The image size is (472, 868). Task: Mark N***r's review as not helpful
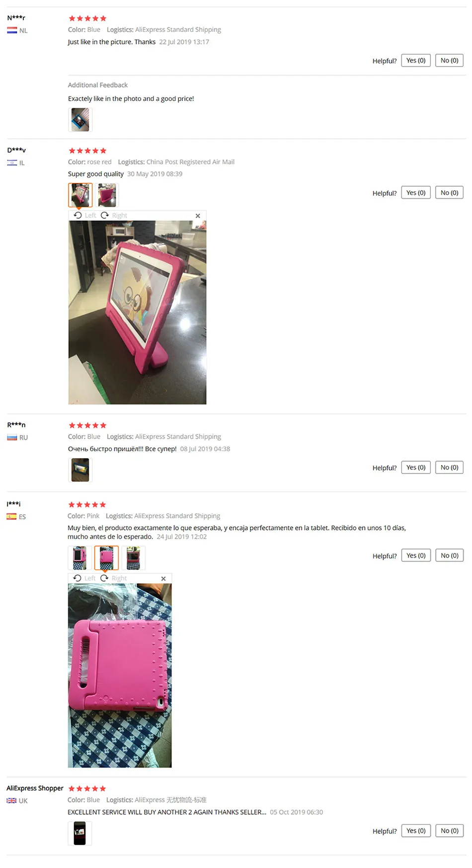pyautogui.click(x=450, y=61)
